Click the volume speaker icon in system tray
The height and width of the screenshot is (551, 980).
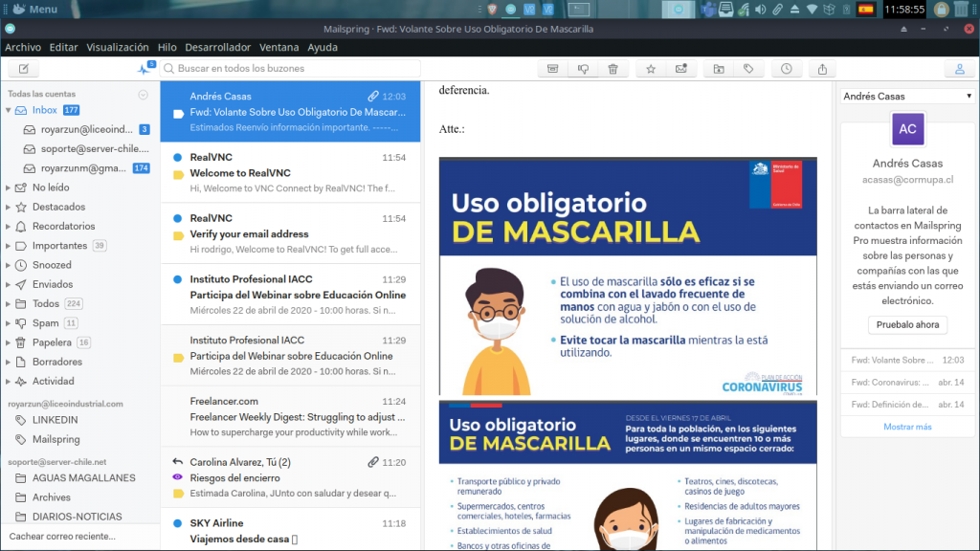click(x=761, y=10)
